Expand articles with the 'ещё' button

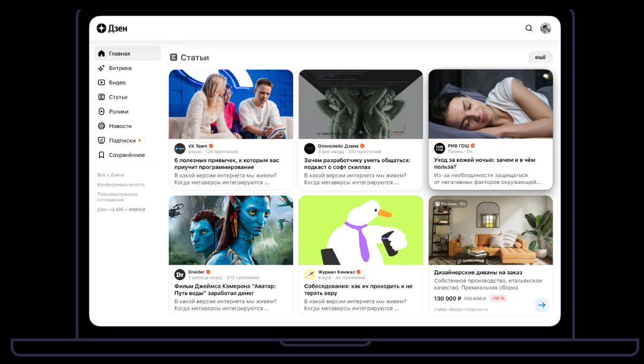coord(540,57)
